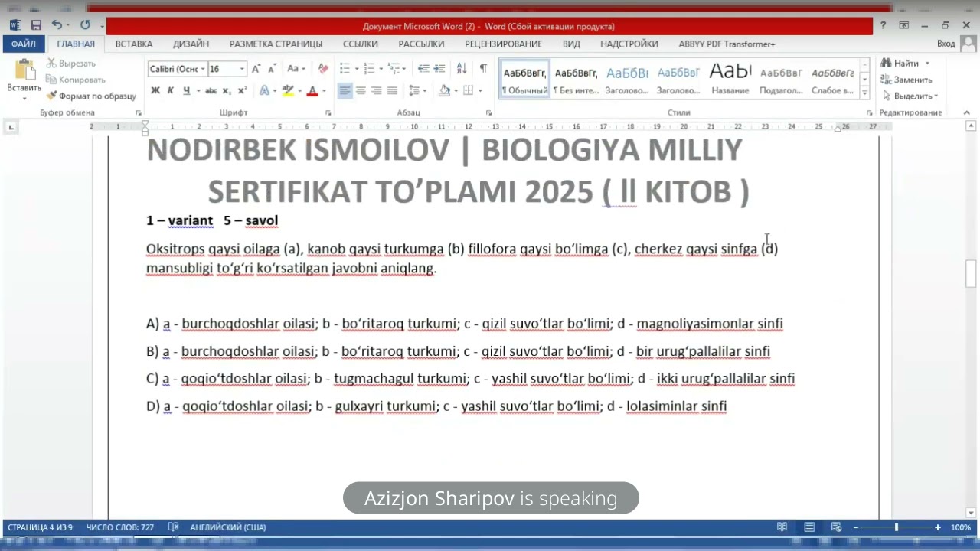Click the Text Effects (outlined A) icon
This screenshot has width=980, height=551.
tap(264, 91)
